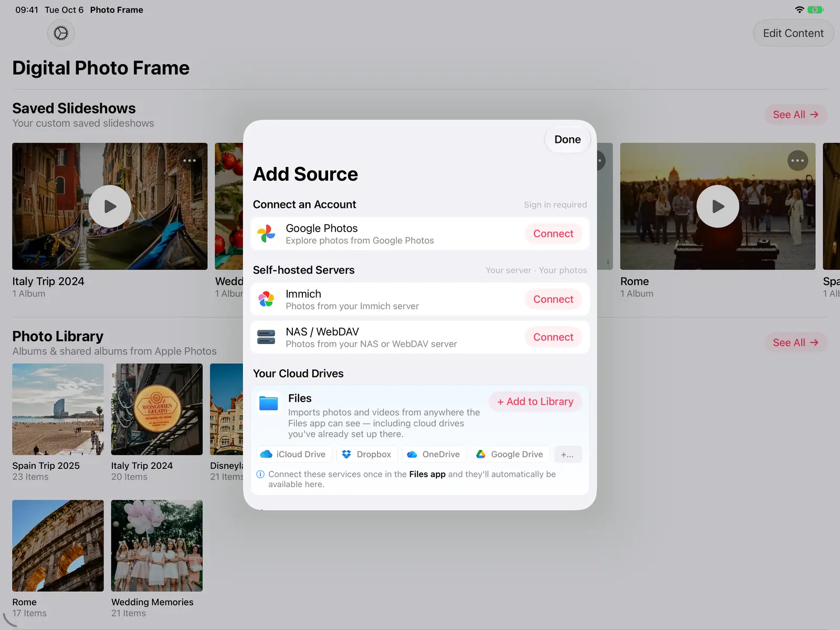Click the info icon beside Files app note
The image size is (840, 630).
coord(260,474)
